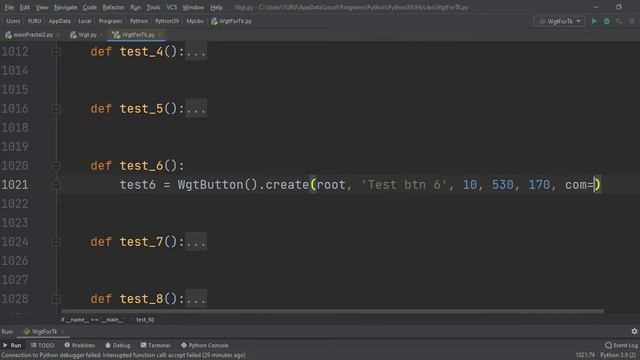Image resolution: width=640 pixels, height=360 pixels.
Task: Open the Run menu
Action: 136,7
